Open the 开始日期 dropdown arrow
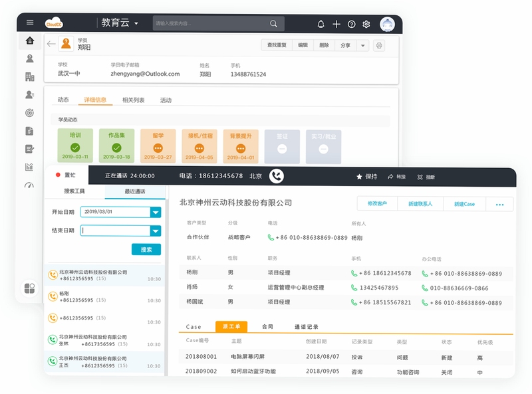 [x=156, y=213]
